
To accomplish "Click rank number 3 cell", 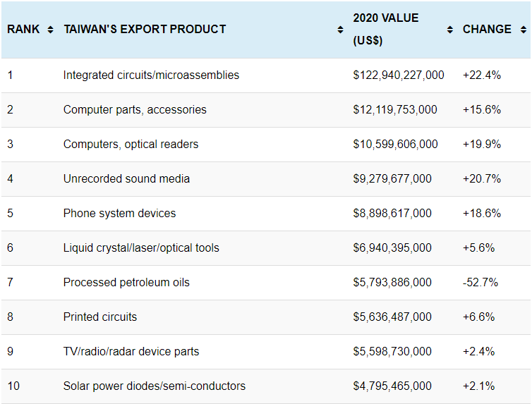I will pos(10,144).
